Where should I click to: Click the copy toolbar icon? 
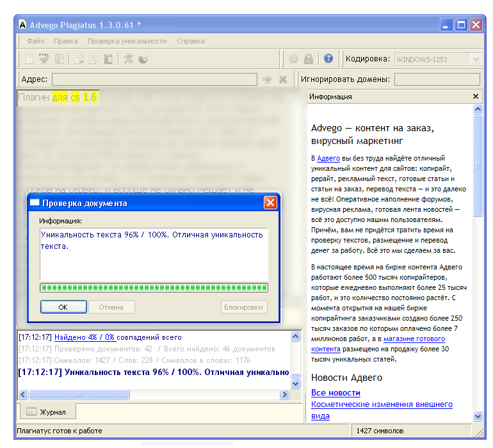[x=93, y=59]
